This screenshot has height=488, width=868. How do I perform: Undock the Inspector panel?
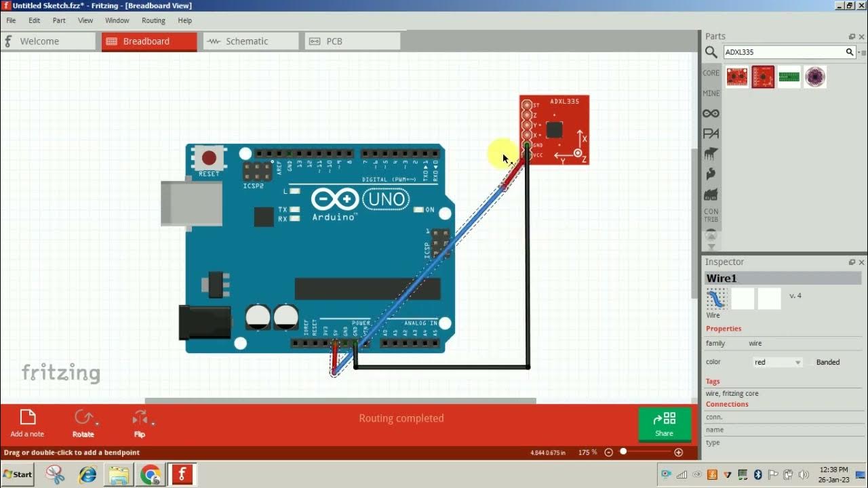pyautogui.click(x=852, y=262)
